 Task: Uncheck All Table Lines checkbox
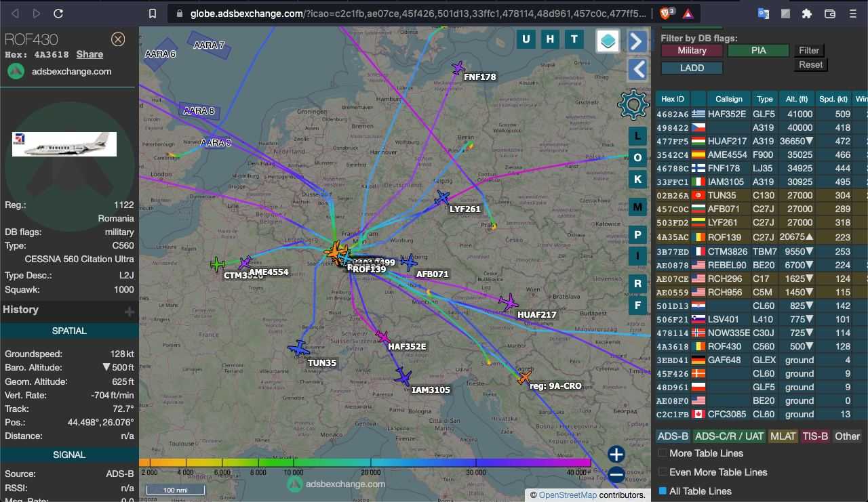pos(663,491)
